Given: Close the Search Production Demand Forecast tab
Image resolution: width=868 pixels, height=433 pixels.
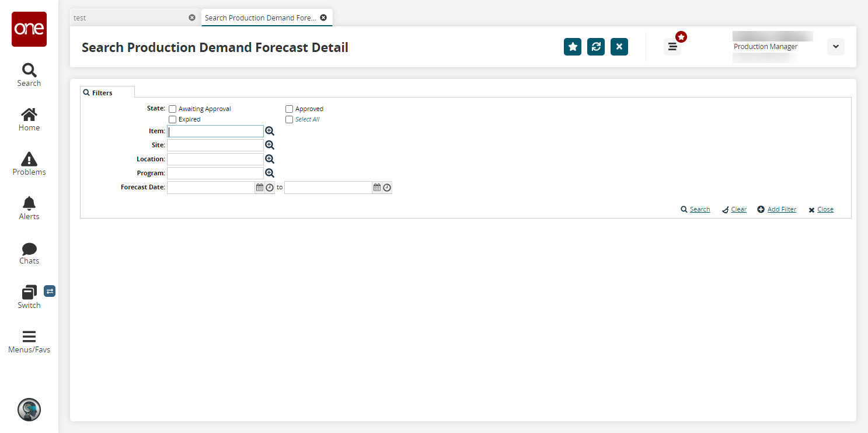Looking at the screenshot, I should [x=323, y=18].
